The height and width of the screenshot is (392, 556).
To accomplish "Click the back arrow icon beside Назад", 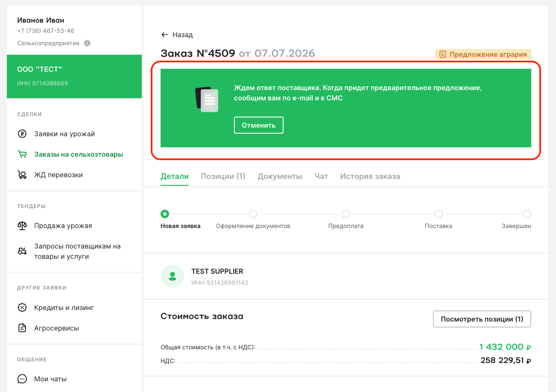I will [x=164, y=35].
